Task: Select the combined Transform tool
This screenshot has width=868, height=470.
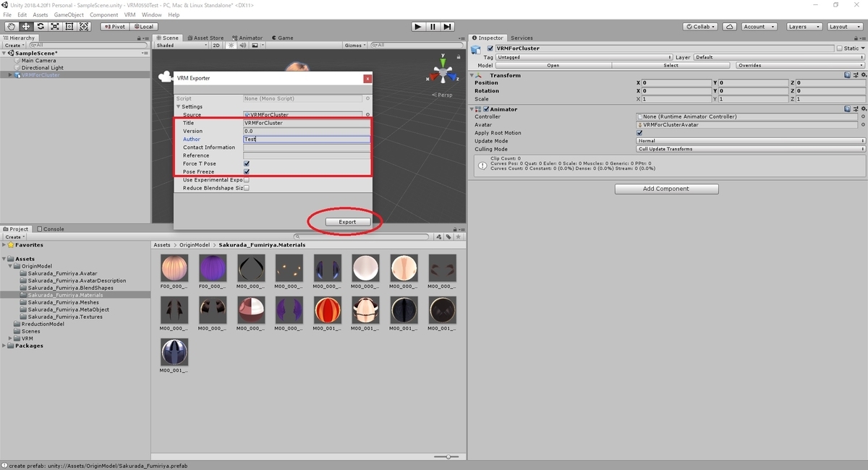Action: point(85,27)
